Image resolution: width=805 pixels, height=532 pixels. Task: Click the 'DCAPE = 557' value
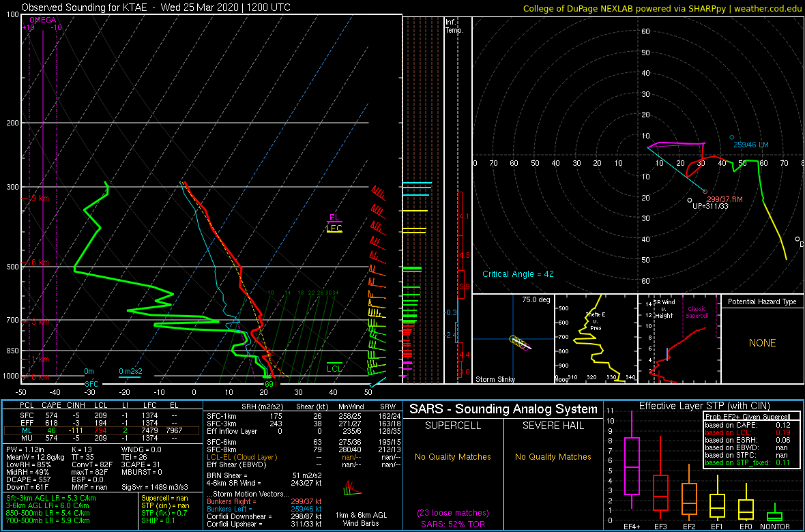(x=26, y=479)
